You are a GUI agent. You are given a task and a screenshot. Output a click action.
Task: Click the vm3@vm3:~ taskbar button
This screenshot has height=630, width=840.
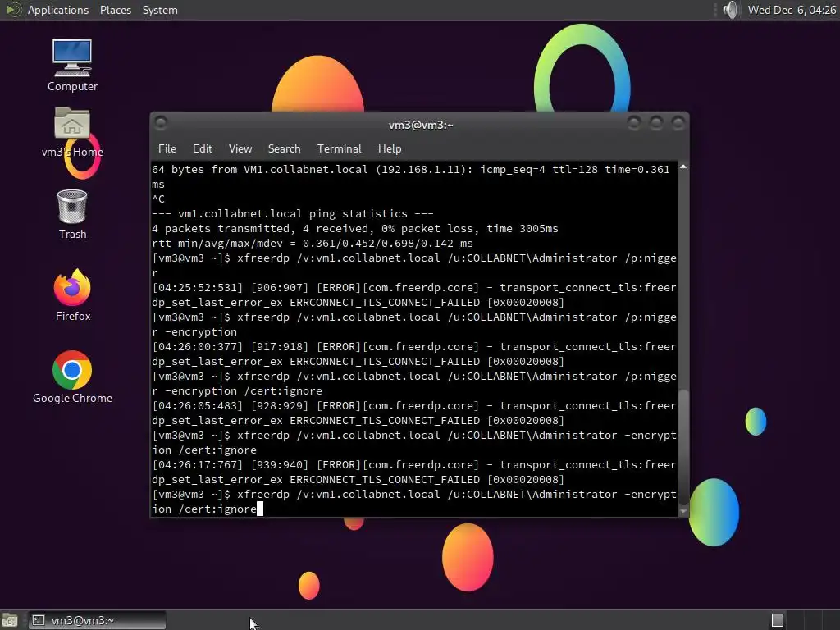click(97, 620)
